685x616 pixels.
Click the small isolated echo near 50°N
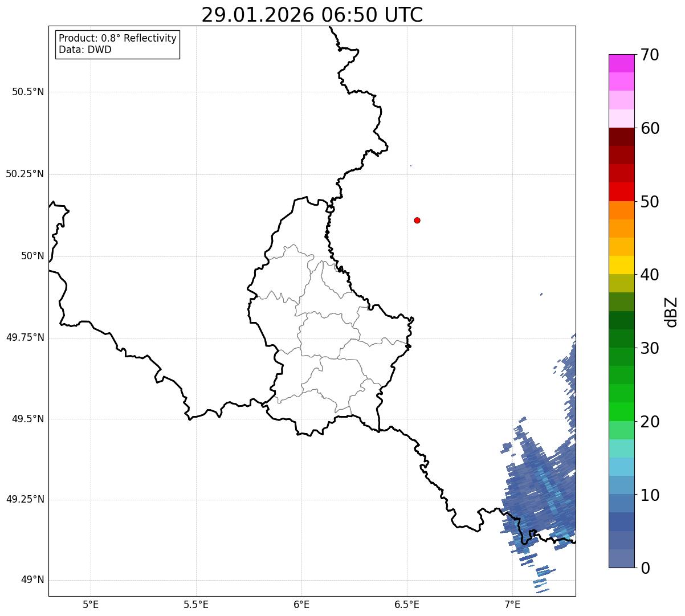click(541, 294)
